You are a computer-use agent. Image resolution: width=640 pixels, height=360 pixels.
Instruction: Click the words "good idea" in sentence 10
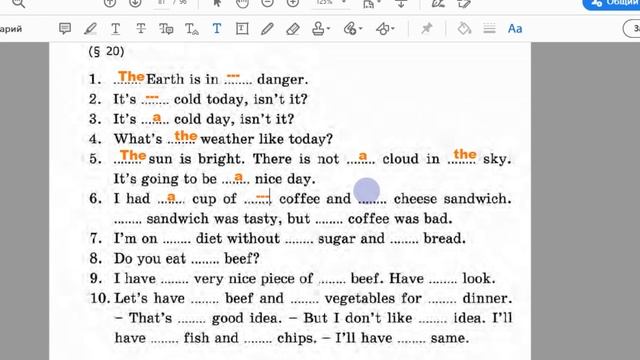click(247, 318)
